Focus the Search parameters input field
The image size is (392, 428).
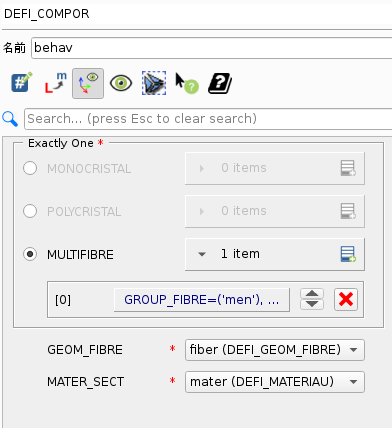coord(209,119)
